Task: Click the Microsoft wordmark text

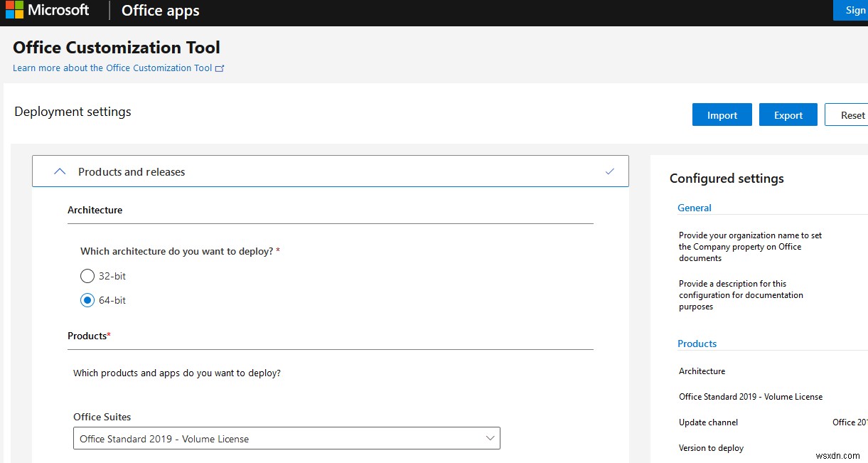Action: coord(58,10)
